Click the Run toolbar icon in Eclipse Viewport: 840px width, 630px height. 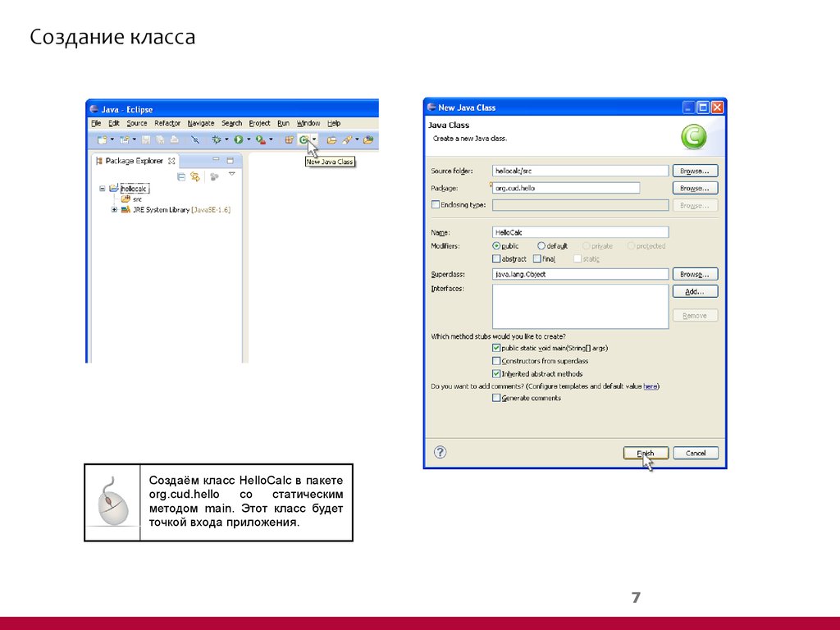click(237, 139)
